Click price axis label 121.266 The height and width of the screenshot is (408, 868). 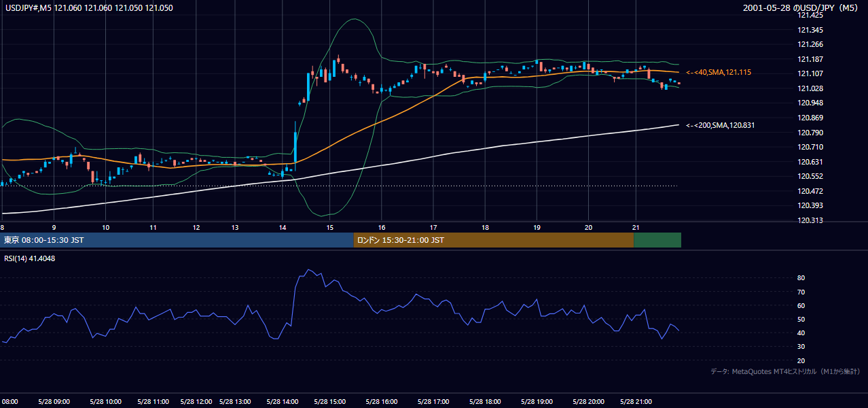[x=810, y=44]
